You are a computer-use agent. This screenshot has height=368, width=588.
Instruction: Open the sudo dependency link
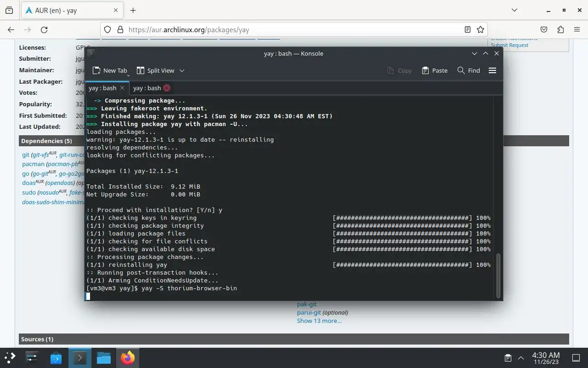(x=29, y=192)
